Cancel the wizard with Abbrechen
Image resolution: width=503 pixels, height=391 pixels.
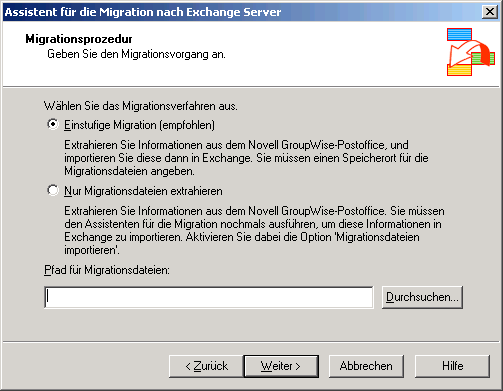(366, 366)
